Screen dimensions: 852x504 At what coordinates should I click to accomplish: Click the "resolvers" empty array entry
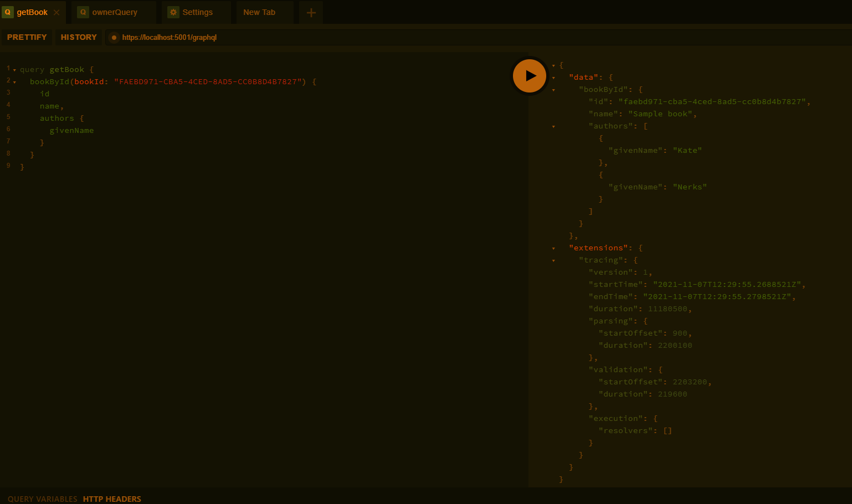(x=635, y=430)
